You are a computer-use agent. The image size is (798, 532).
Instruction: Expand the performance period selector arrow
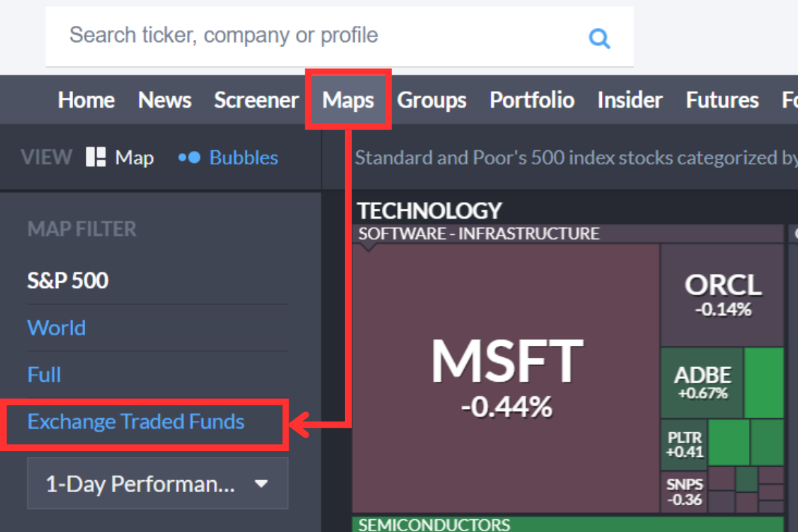coord(262,483)
